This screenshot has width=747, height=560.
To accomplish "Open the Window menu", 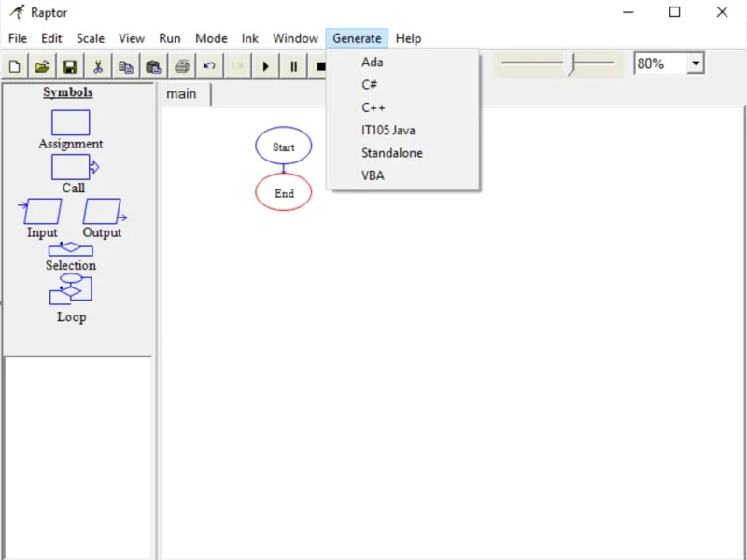I will 295,38.
